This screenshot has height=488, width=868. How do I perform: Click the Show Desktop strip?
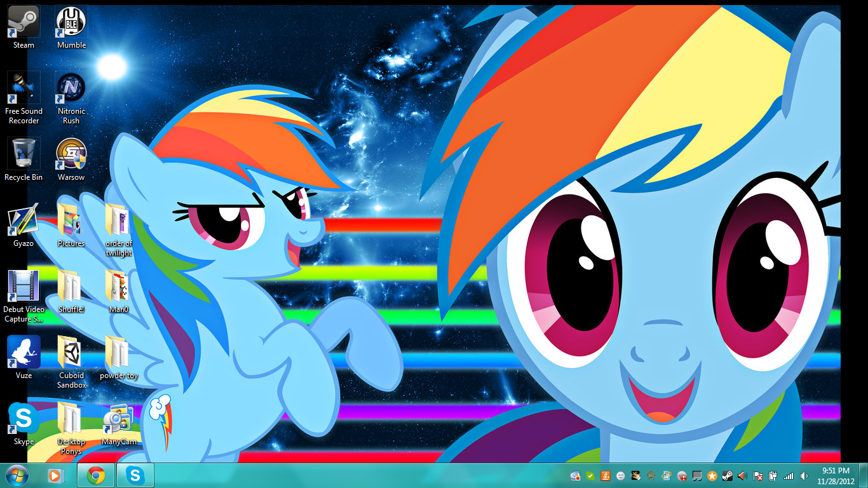coord(863,475)
